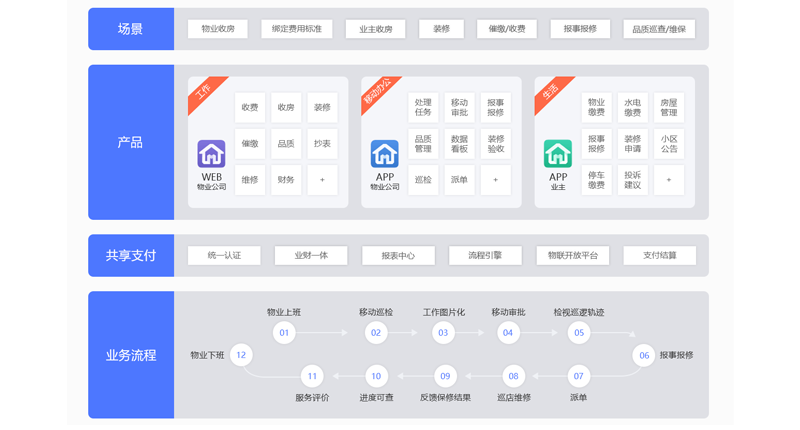Select step 12 物业下班 circle
This screenshot has height=430, width=800.
tap(241, 355)
